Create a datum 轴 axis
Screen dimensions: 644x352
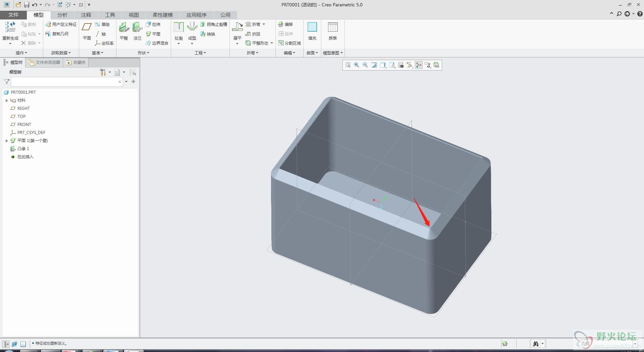(x=100, y=34)
